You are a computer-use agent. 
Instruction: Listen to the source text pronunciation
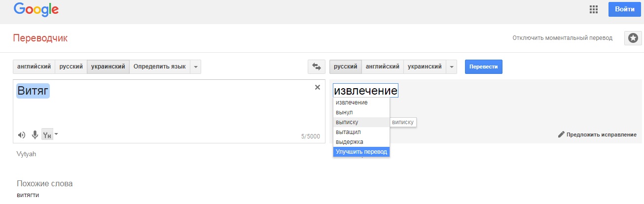(x=22, y=135)
